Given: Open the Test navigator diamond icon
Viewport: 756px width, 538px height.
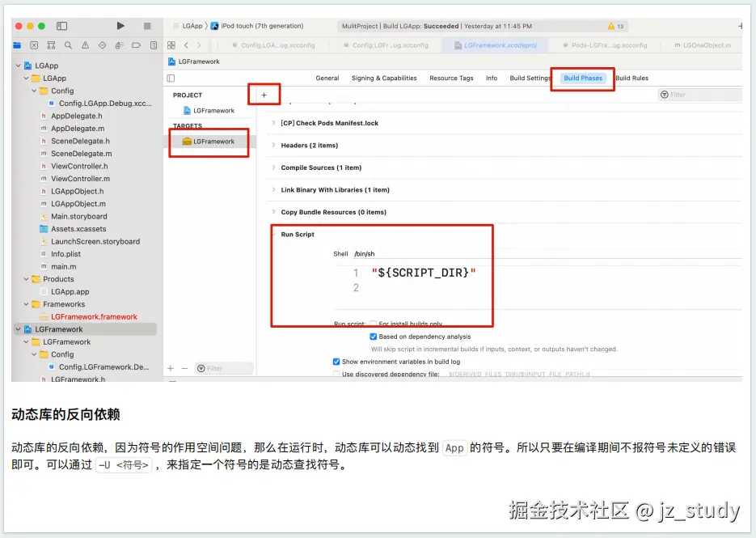Looking at the screenshot, I should [102, 45].
